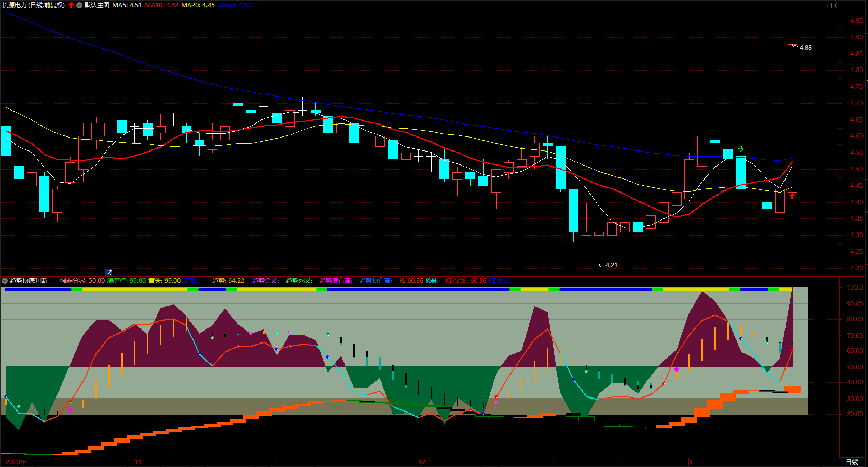
Task: Click the MA20: 4.45 label
Action: (198, 5)
